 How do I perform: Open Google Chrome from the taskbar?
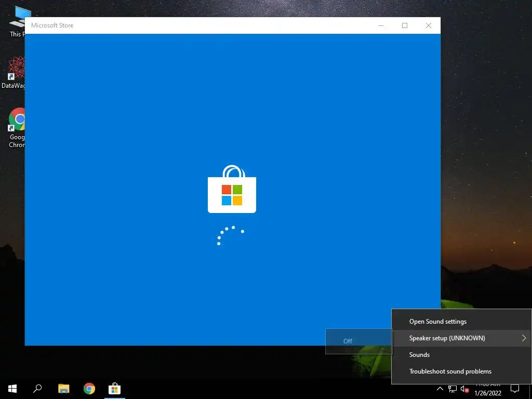coord(89,389)
